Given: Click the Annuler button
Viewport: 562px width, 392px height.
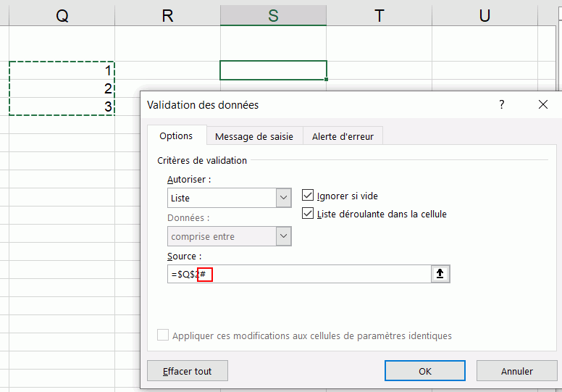Looking at the screenshot, I should tap(516, 371).
